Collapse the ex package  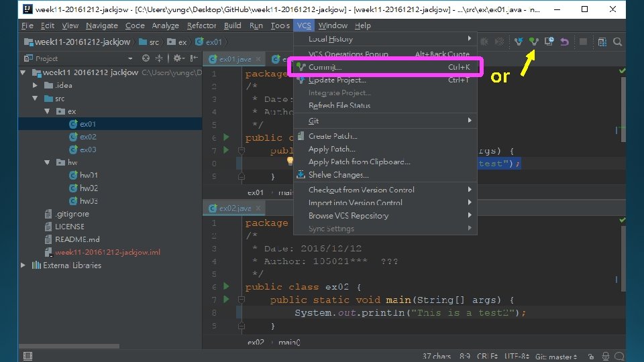point(47,111)
